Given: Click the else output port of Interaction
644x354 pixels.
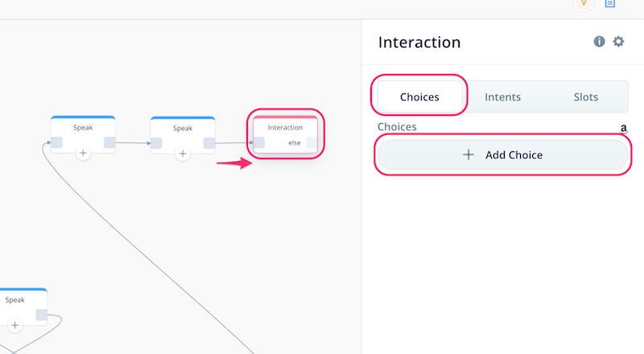Looking at the screenshot, I should [312, 142].
